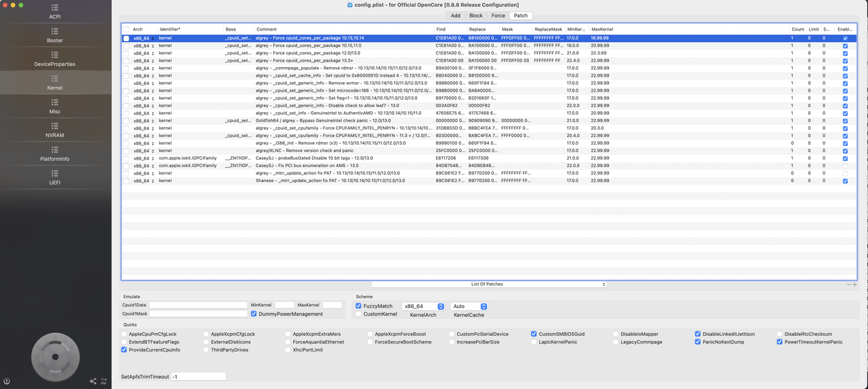
Task: Toggle the DummyPowerManagement checkbox
Action: [x=254, y=314]
